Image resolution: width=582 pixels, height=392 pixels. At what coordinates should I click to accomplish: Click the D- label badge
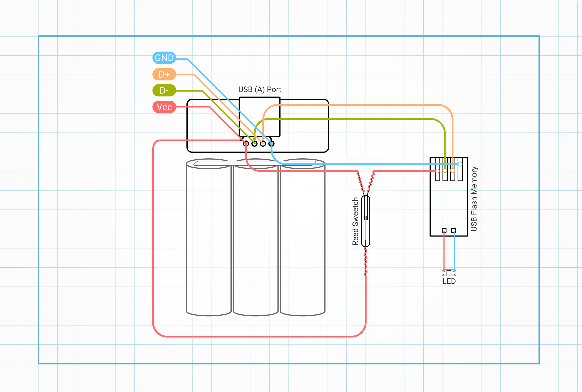pyautogui.click(x=164, y=91)
